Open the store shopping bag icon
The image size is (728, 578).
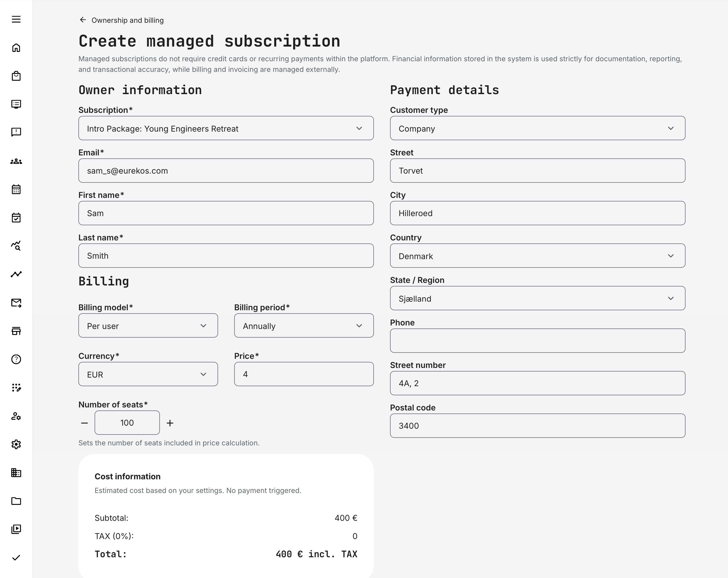tap(16, 76)
